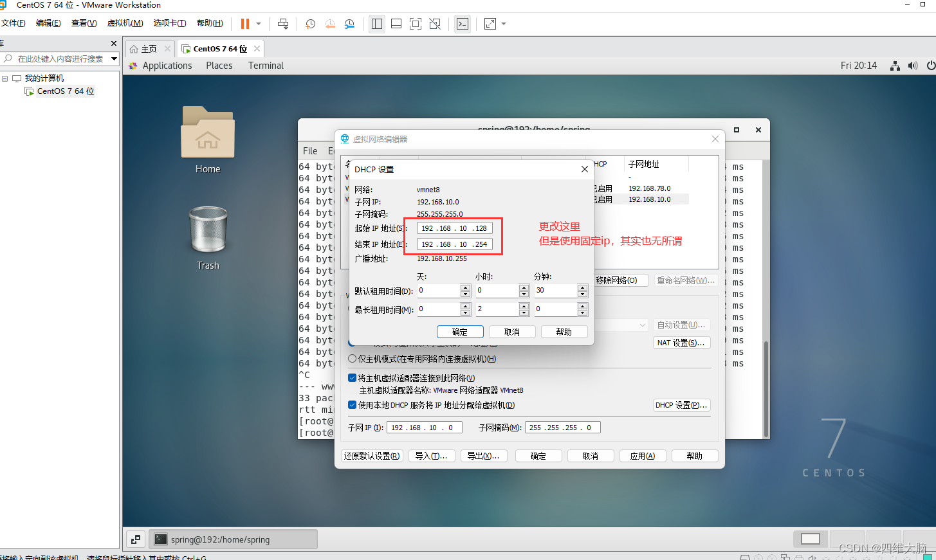Image resolution: width=936 pixels, height=560 pixels.
Task: Open the power options arrow beside the pause icon
Action: click(259, 24)
